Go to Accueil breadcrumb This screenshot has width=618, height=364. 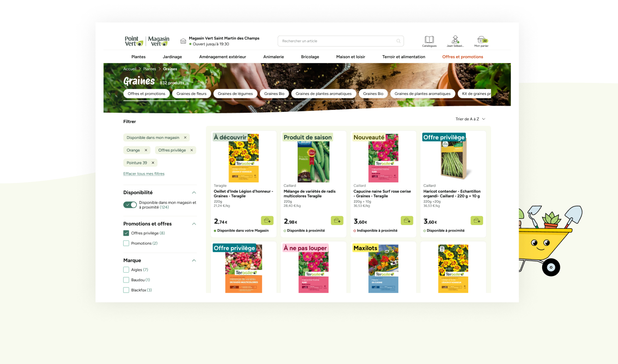[x=130, y=69]
